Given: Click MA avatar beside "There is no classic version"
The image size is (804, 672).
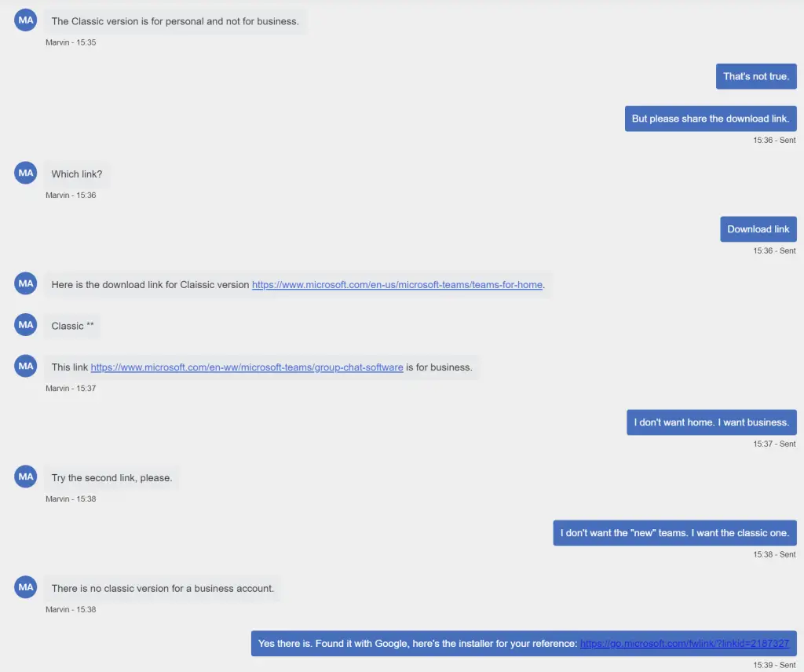Looking at the screenshot, I should pyautogui.click(x=26, y=587).
